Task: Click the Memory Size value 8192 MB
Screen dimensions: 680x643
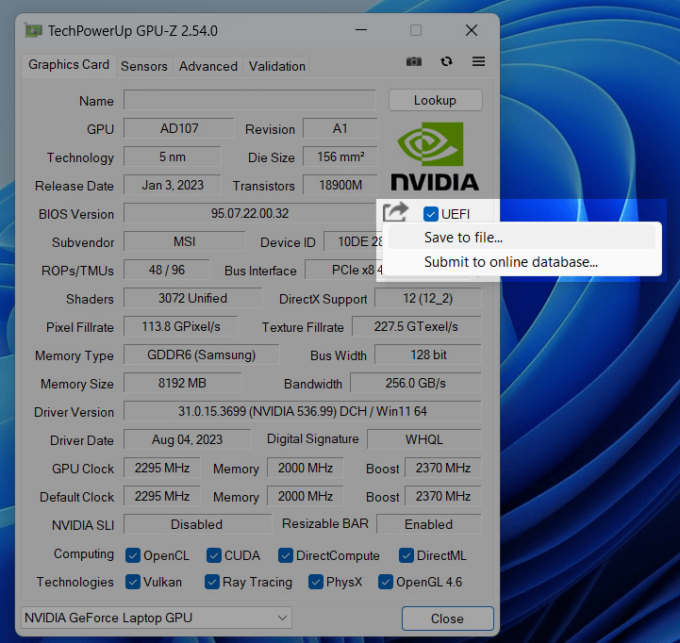Action: [182, 383]
